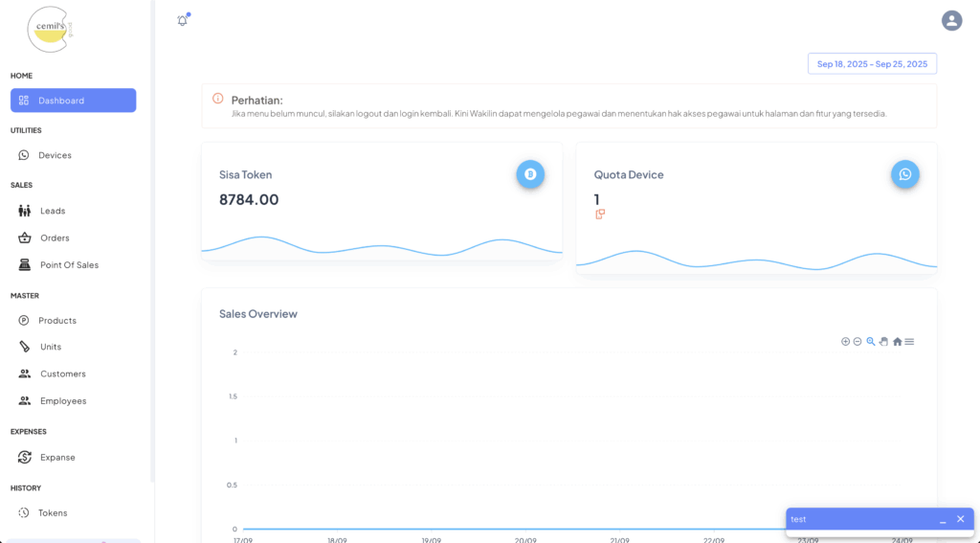The image size is (980, 543).
Task: Toggle the chart selection zoom magnifier tool
Action: coord(871,342)
